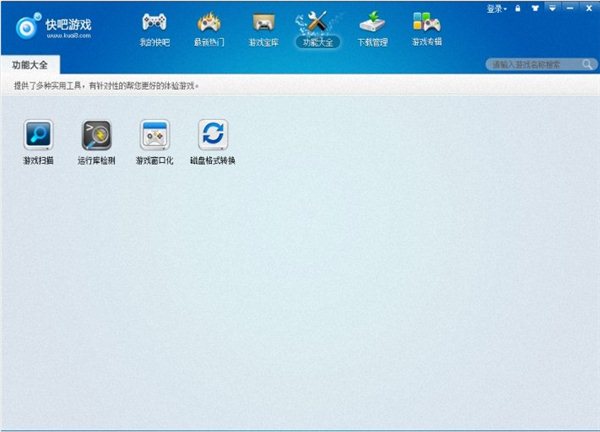The image size is (600, 432).
Task: Open the 游戏专辑 game albums icon
Action: 427,22
